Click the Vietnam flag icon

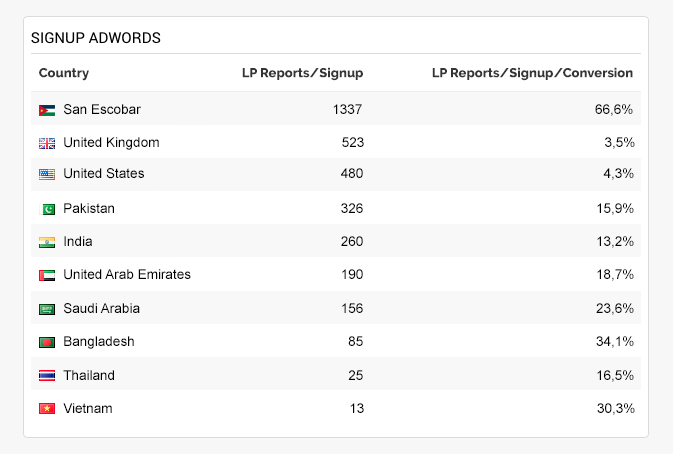(x=47, y=409)
